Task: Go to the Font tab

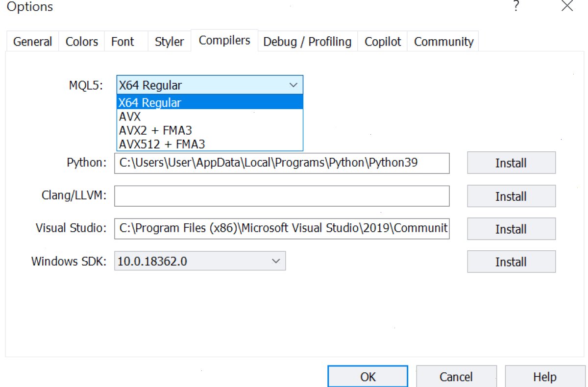Action: (x=122, y=42)
